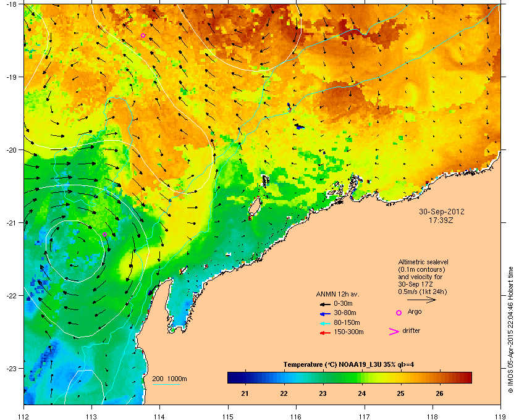Click the IMOS copyright timestamp text
The image size is (519, 420).
coord(510,329)
